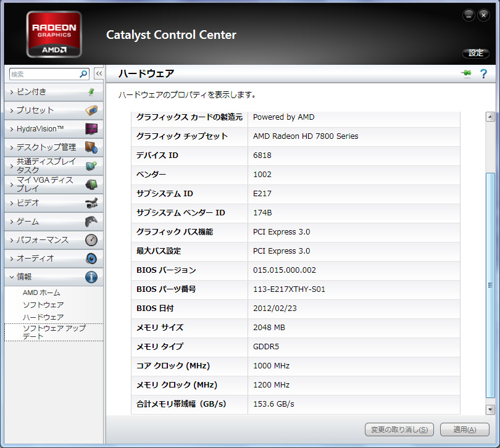The image size is (500, 448).
Task: Click the ゲーム gamepad icon
Action: 91,222
